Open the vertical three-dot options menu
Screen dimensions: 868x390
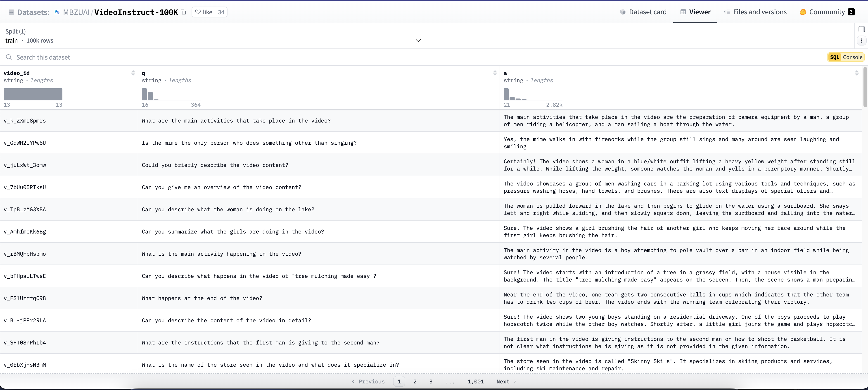click(862, 41)
